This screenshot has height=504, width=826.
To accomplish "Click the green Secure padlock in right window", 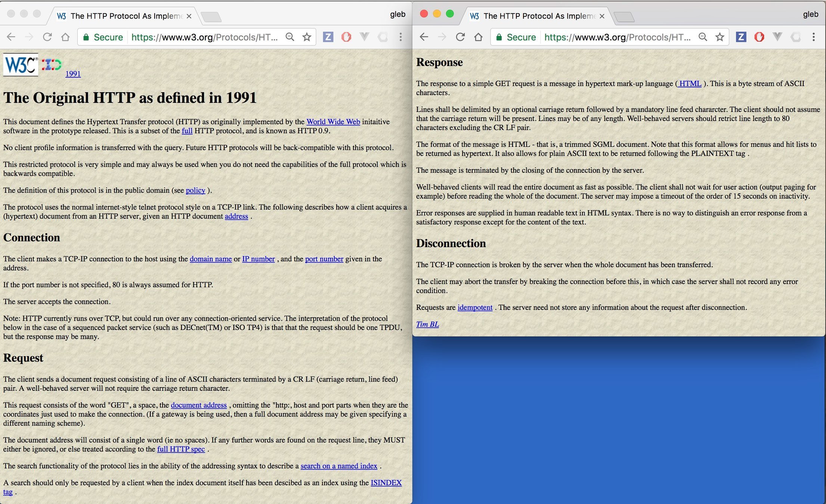I will [499, 37].
